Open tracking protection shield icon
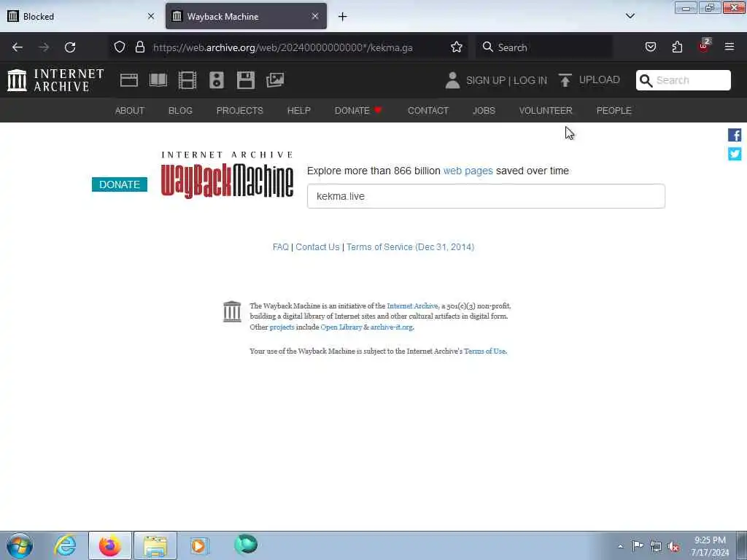Screen dimensions: 747x560 tap(120, 47)
